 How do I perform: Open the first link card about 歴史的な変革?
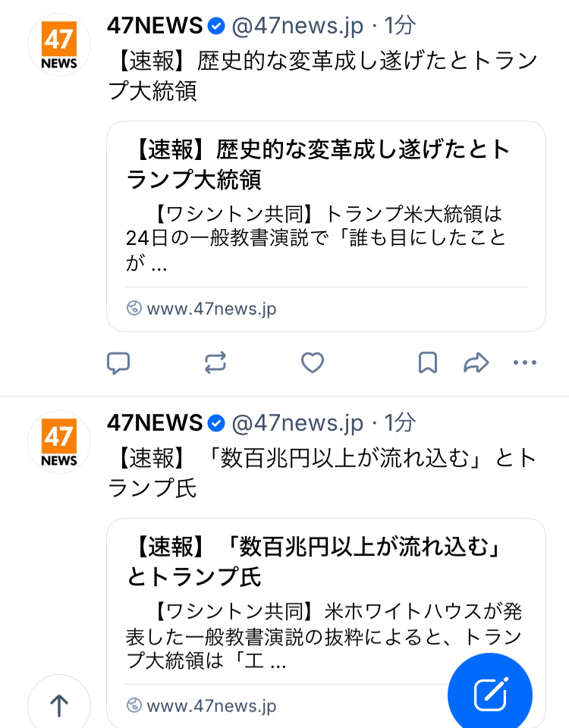pos(326,227)
